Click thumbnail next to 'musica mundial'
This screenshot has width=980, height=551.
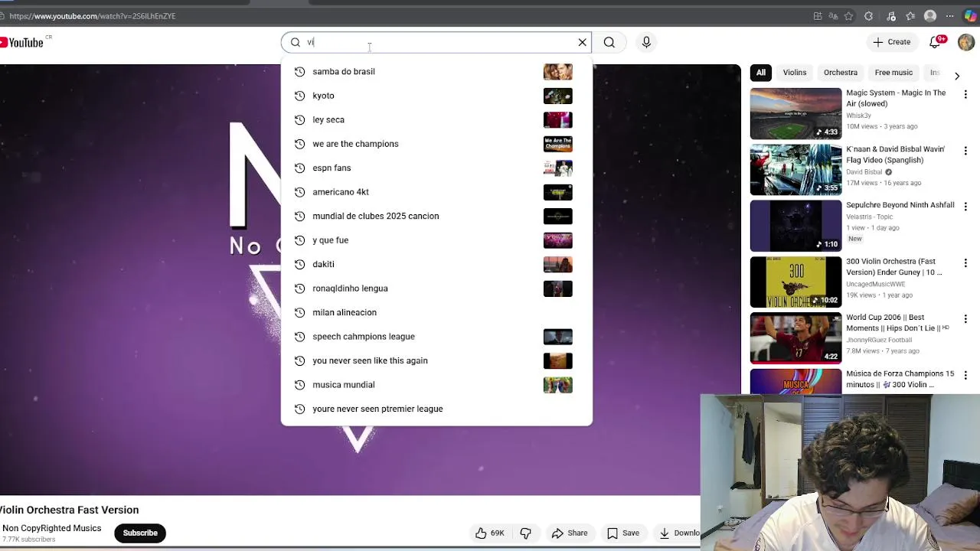pos(557,385)
